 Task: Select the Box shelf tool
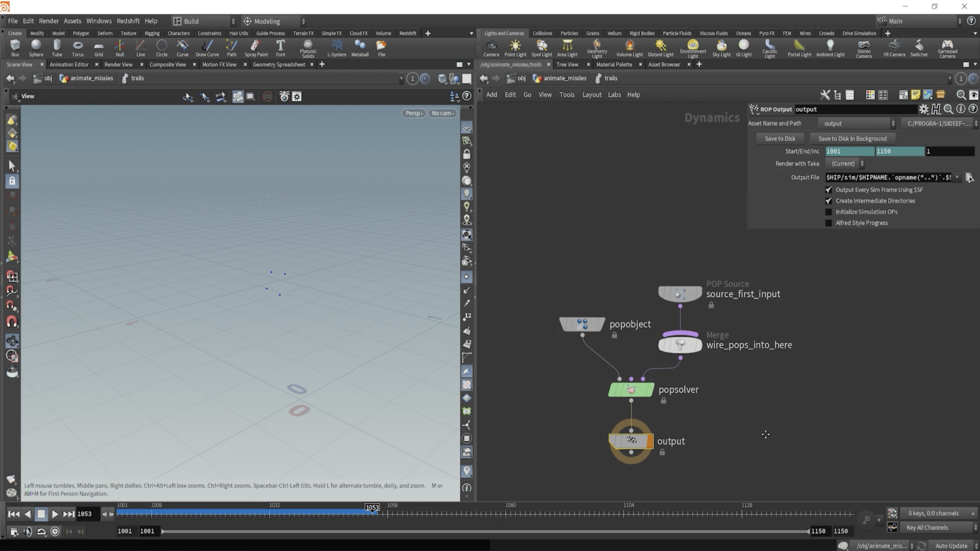click(15, 48)
